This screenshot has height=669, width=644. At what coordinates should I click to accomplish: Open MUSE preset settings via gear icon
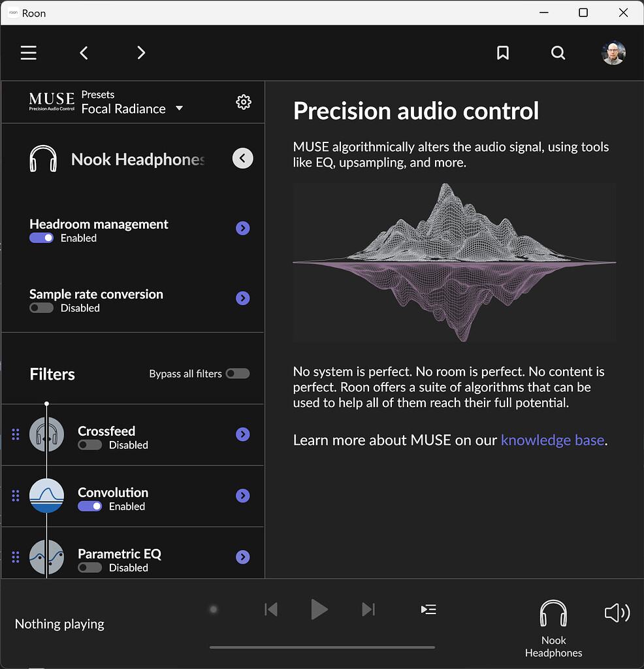click(243, 101)
